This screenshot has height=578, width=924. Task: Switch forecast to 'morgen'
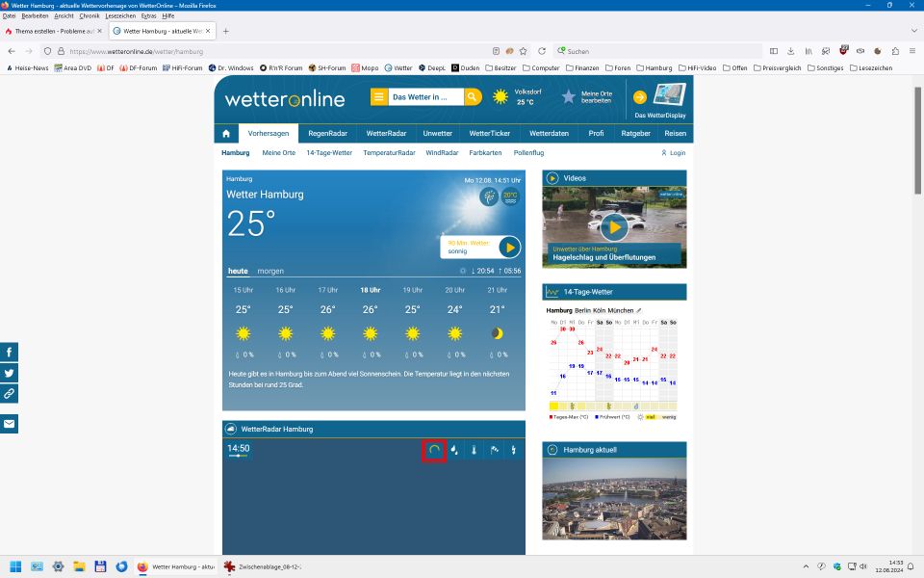[x=269, y=271]
